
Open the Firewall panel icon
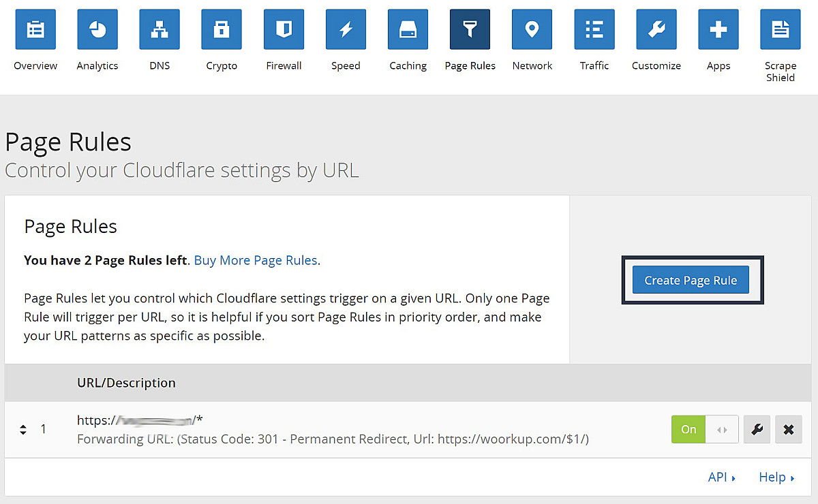(x=284, y=29)
